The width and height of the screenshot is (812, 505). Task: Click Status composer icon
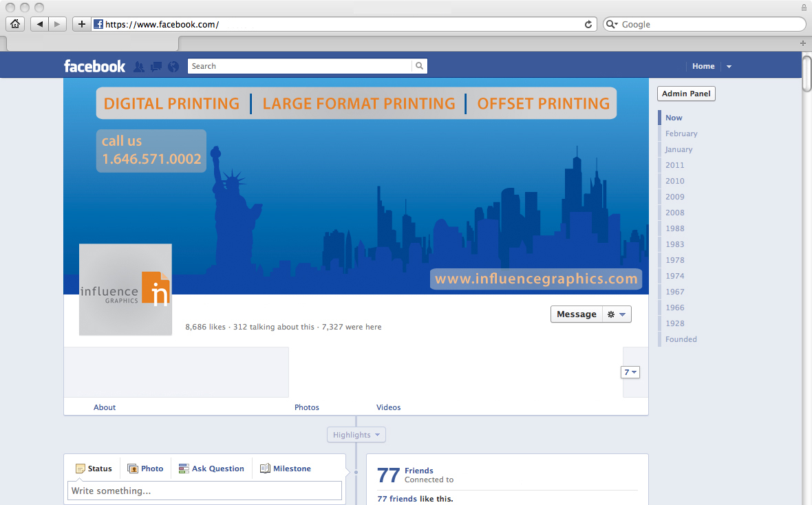tap(81, 469)
